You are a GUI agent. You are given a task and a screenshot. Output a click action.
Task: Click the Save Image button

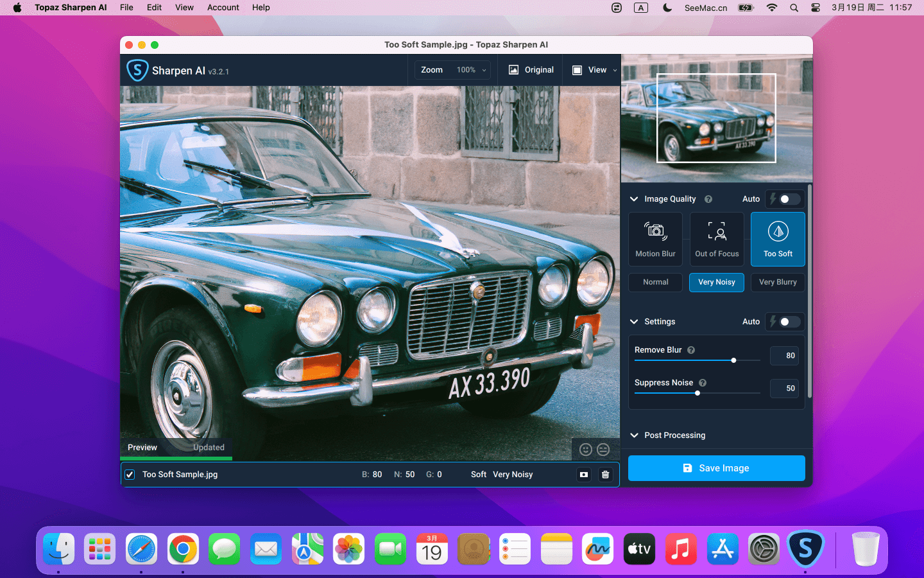click(716, 468)
